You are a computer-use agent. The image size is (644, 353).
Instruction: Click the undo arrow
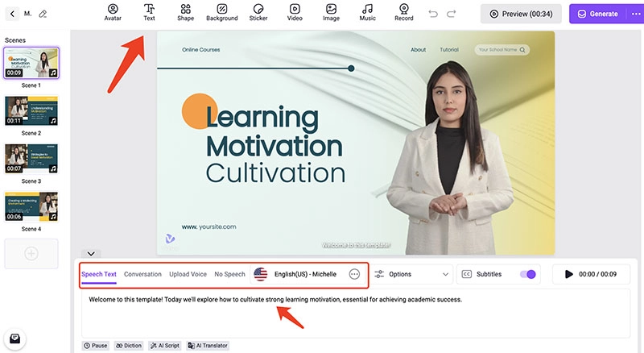[x=434, y=14]
